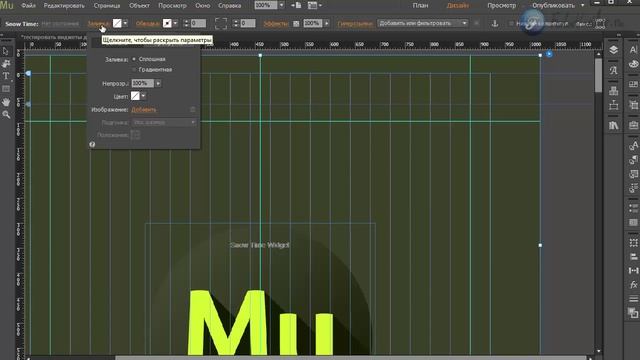Open the Paragraph styles panel icon

(x=633, y=160)
